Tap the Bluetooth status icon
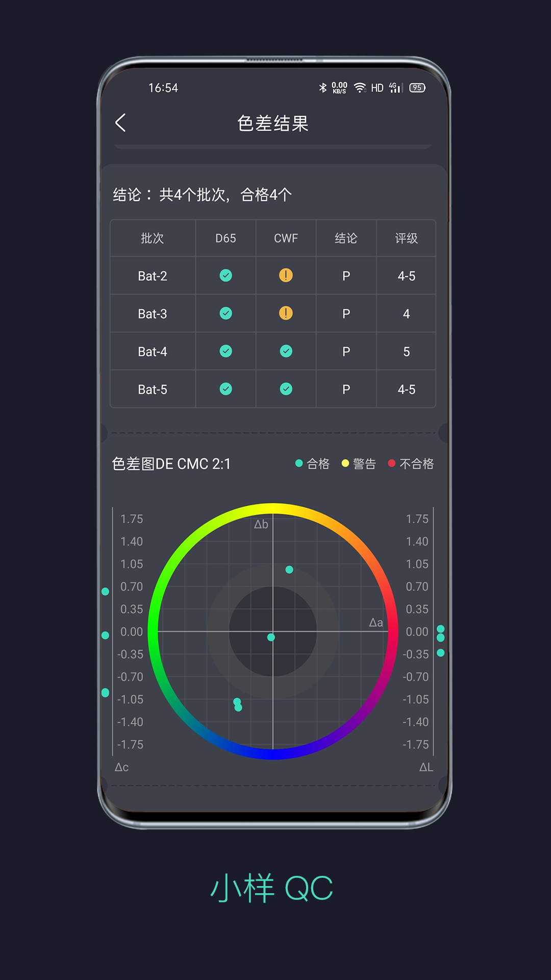The image size is (551, 980). [322, 88]
